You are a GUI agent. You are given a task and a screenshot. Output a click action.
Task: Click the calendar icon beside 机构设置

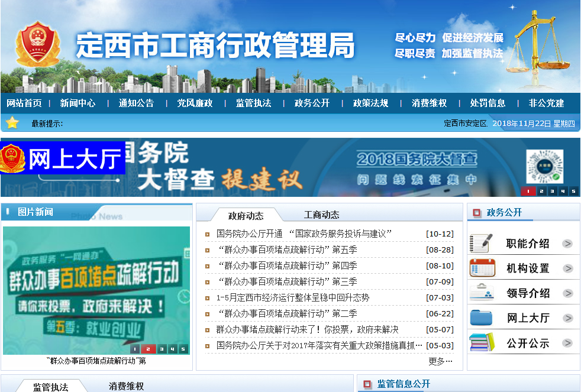point(481,268)
